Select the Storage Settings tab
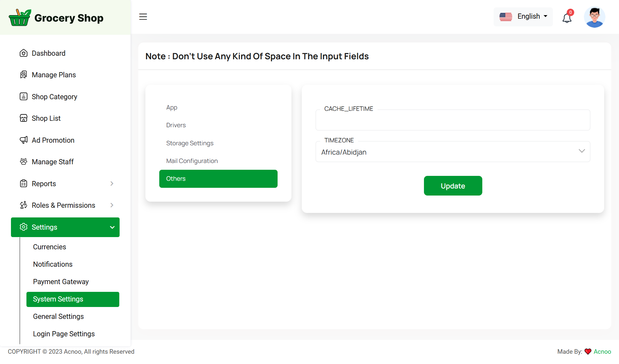 190,143
